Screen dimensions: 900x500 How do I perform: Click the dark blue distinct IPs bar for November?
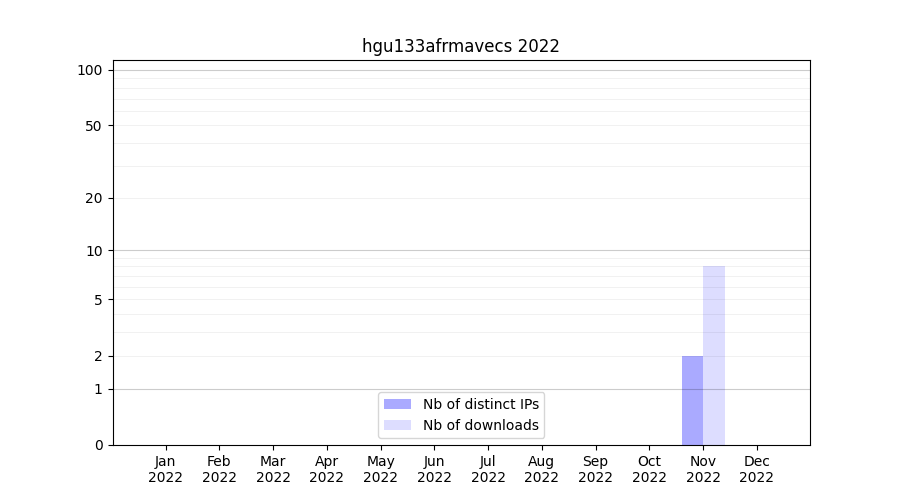(x=692, y=400)
